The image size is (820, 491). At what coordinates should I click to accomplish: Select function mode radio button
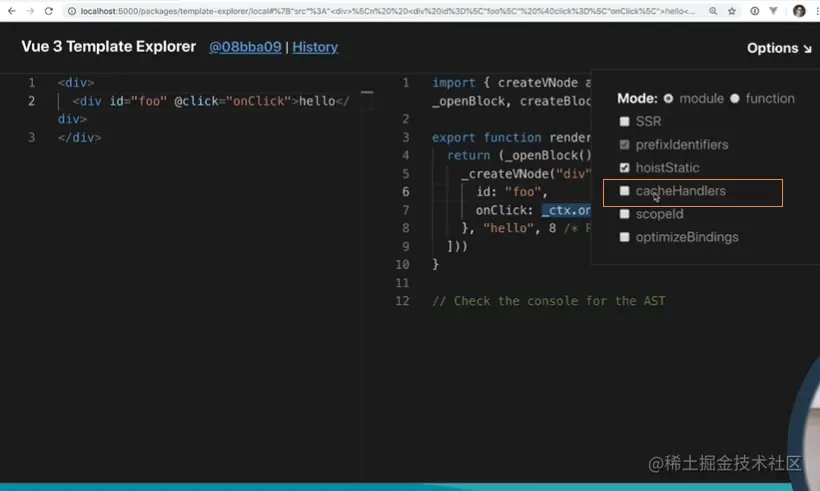[735, 98]
